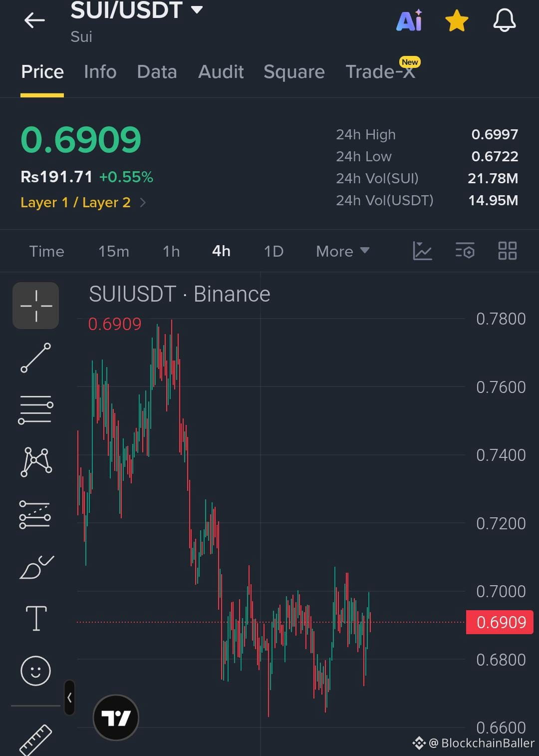Open the AI assistant icon

pos(409,20)
